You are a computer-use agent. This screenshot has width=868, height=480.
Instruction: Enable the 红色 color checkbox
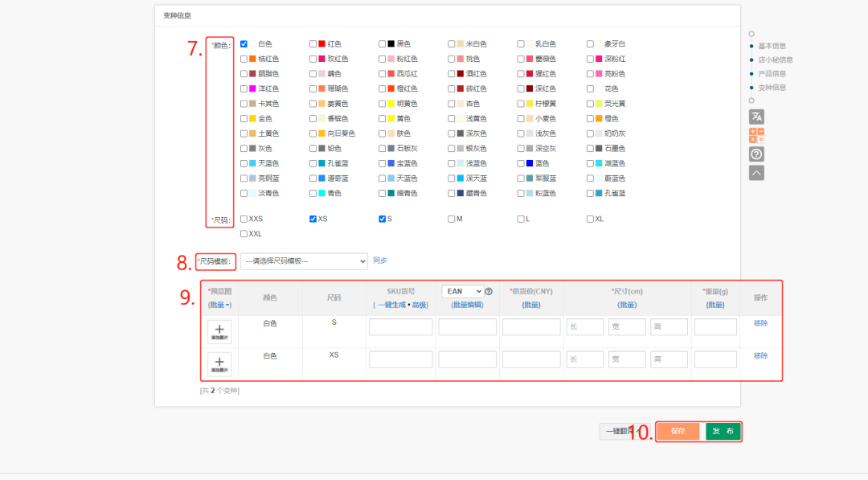(x=312, y=43)
